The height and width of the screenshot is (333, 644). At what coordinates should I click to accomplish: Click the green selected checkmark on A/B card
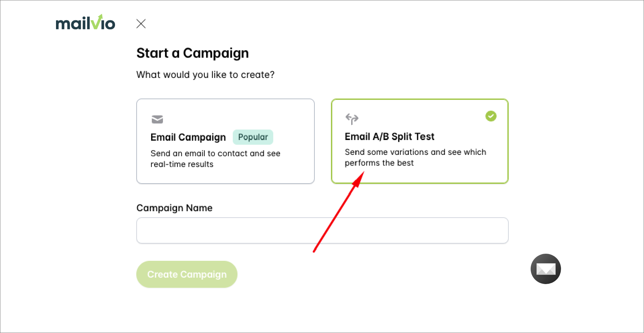point(491,116)
